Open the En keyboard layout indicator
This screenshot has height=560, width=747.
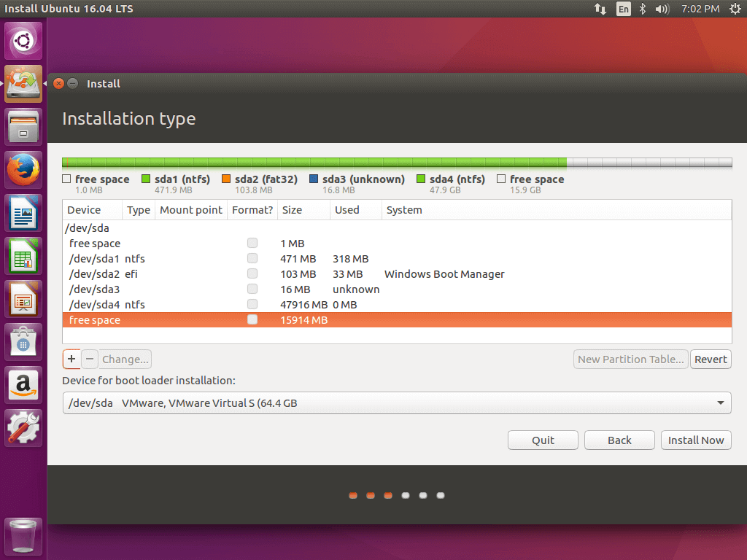623,9
